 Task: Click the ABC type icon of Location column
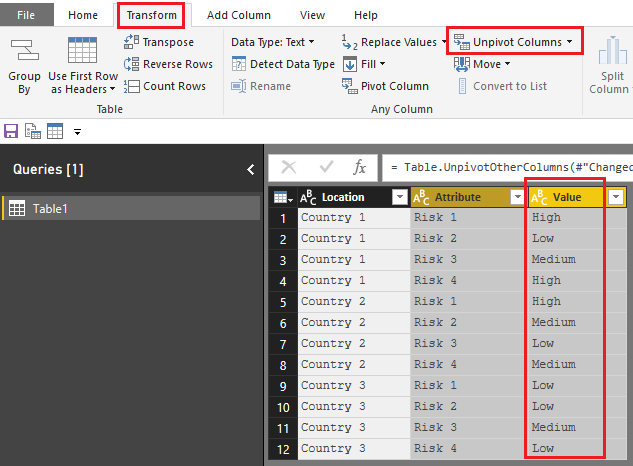pyautogui.click(x=308, y=197)
